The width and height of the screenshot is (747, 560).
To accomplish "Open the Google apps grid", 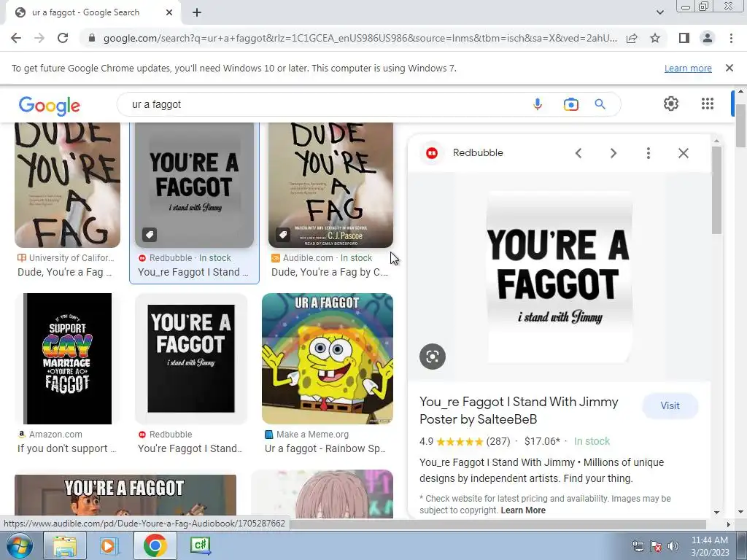I will pyautogui.click(x=708, y=104).
